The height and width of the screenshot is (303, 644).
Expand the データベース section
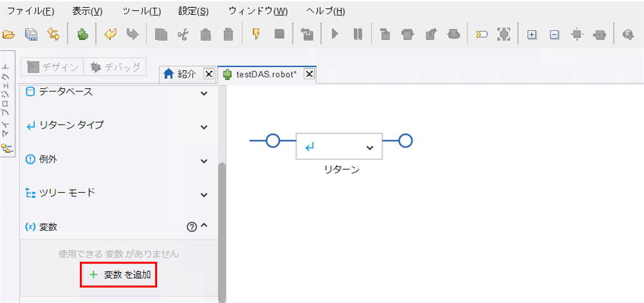pos(204,93)
